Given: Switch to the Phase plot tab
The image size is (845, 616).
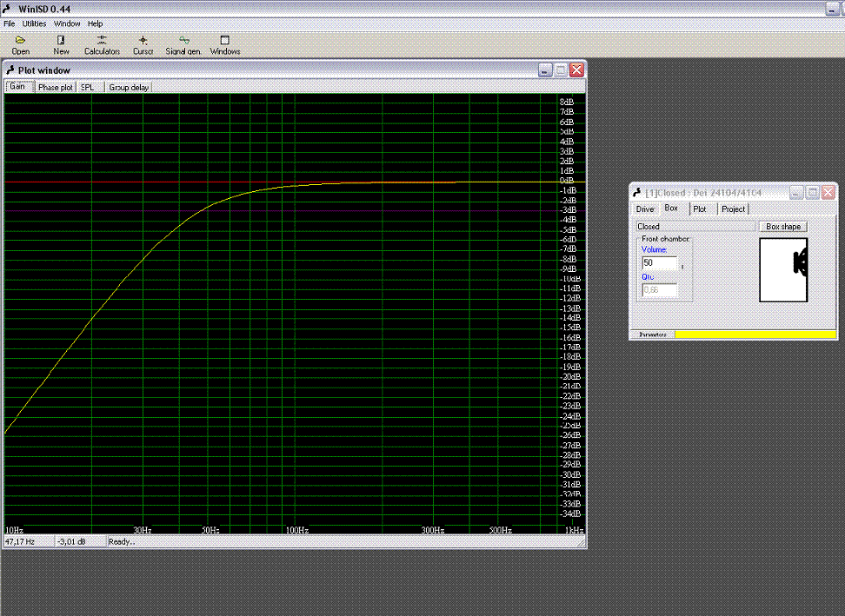Looking at the screenshot, I should coord(55,87).
